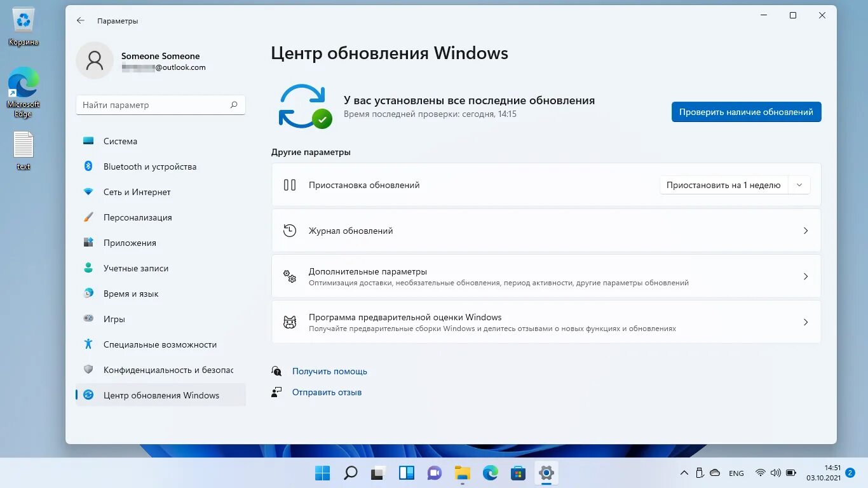Click the Insider program cat icon
This screenshot has width=868, height=488.
[x=290, y=322]
